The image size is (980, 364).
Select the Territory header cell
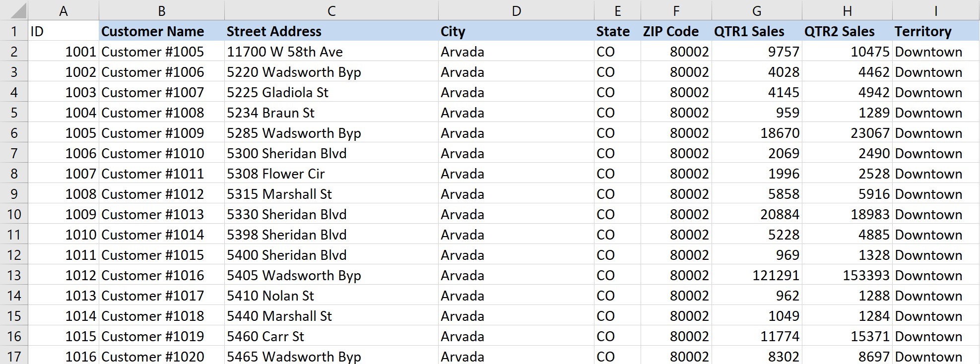click(923, 31)
